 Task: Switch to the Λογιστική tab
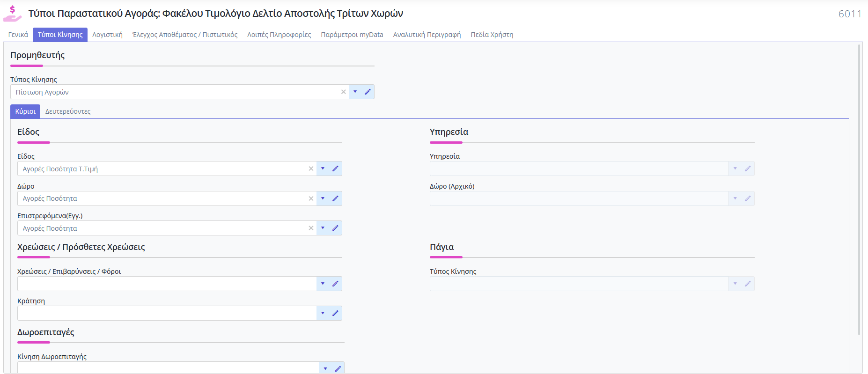pos(107,35)
